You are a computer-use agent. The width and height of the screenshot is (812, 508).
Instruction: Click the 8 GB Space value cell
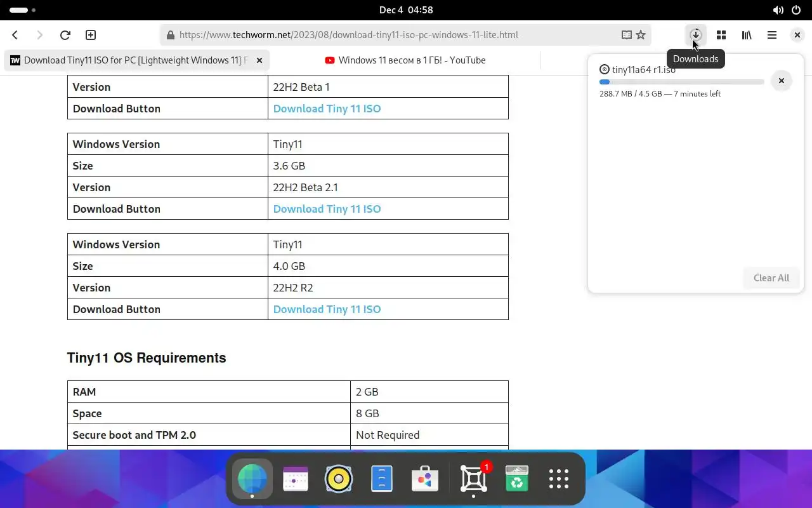[x=429, y=413]
